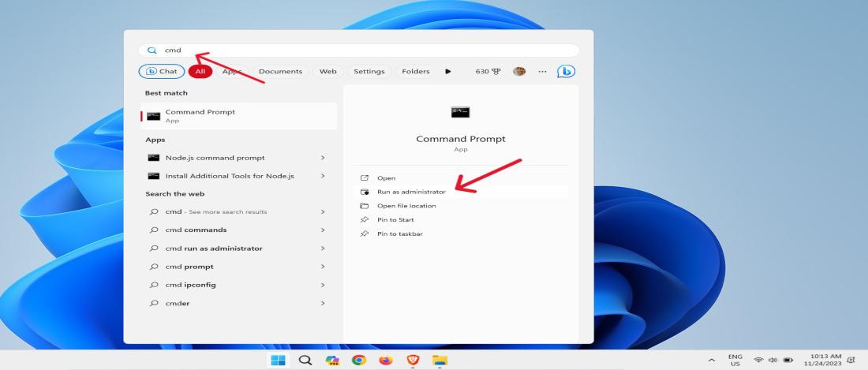
Task: Click the Install Additional Tools app icon
Action: 153,176
